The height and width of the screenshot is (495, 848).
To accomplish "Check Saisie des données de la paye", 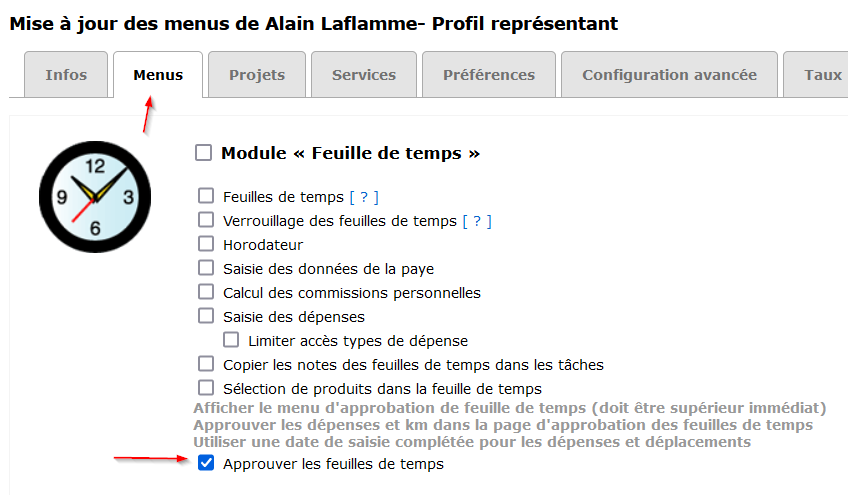I will click(x=206, y=268).
